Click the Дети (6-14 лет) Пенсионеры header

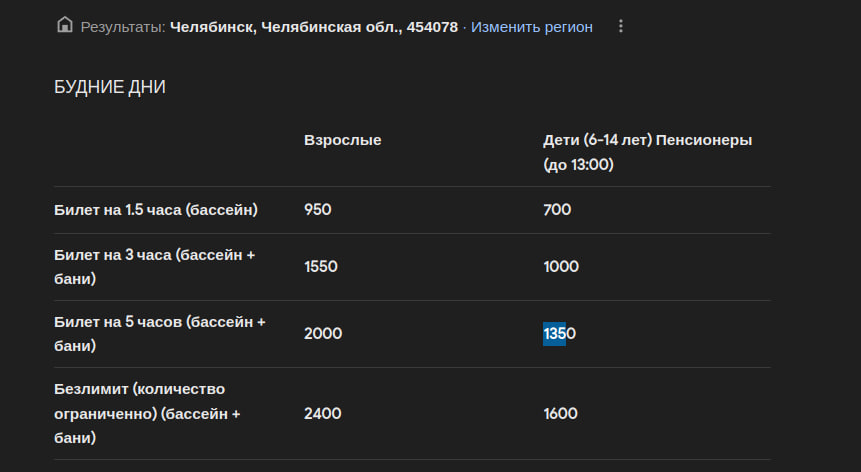pyautogui.click(x=647, y=152)
